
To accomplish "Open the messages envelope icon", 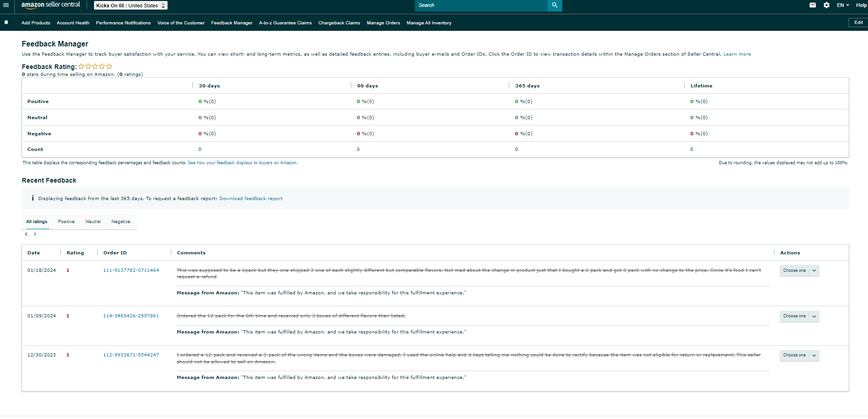I will tap(813, 5).
